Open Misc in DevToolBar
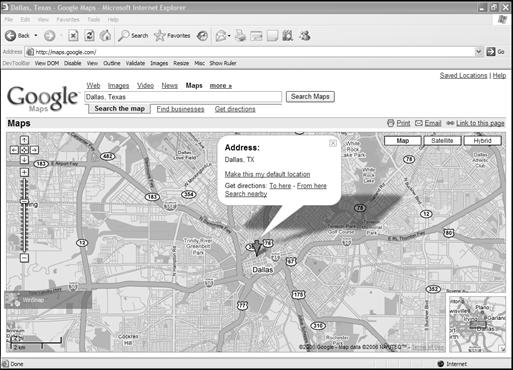This screenshot has width=513, height=370. (x=199, y=63)
